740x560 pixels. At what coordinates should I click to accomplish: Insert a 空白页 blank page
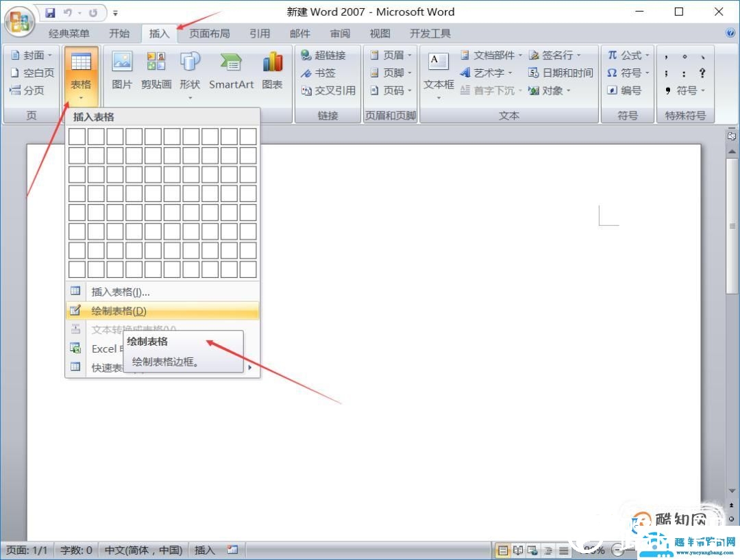pos(32,73)
